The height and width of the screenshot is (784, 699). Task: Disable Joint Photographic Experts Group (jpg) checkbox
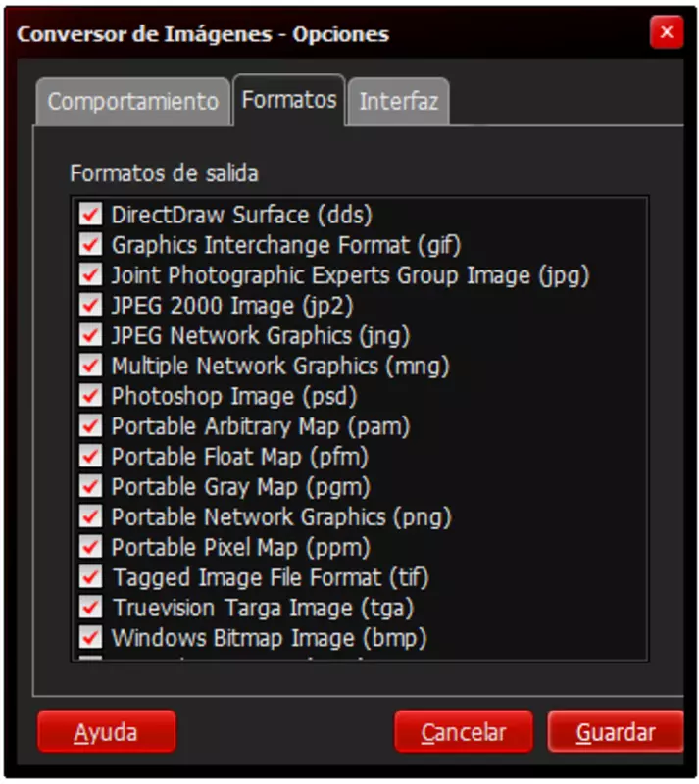click(x=90, y=275)
